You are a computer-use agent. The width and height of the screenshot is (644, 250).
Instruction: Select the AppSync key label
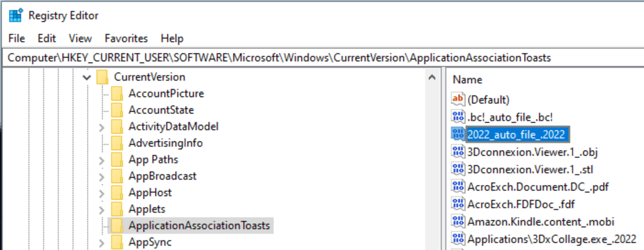click(150, 242)
